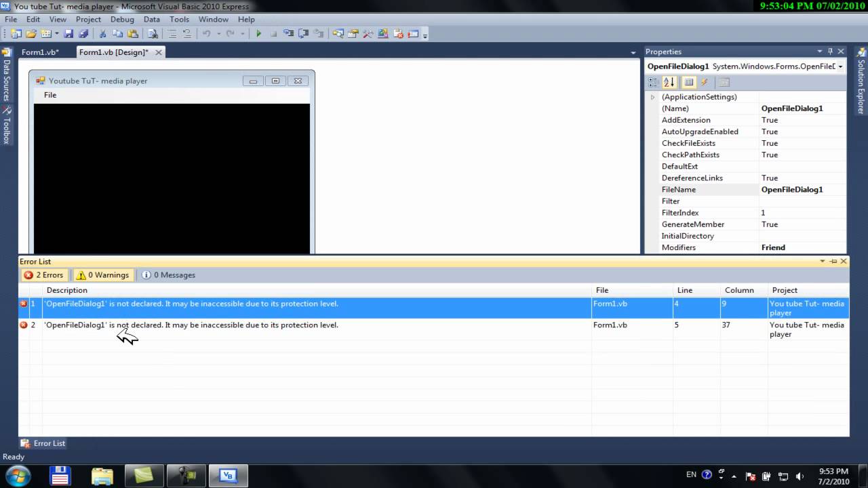
Task: Expand the Toolbox side panel
Action: (x=7, y=125)
